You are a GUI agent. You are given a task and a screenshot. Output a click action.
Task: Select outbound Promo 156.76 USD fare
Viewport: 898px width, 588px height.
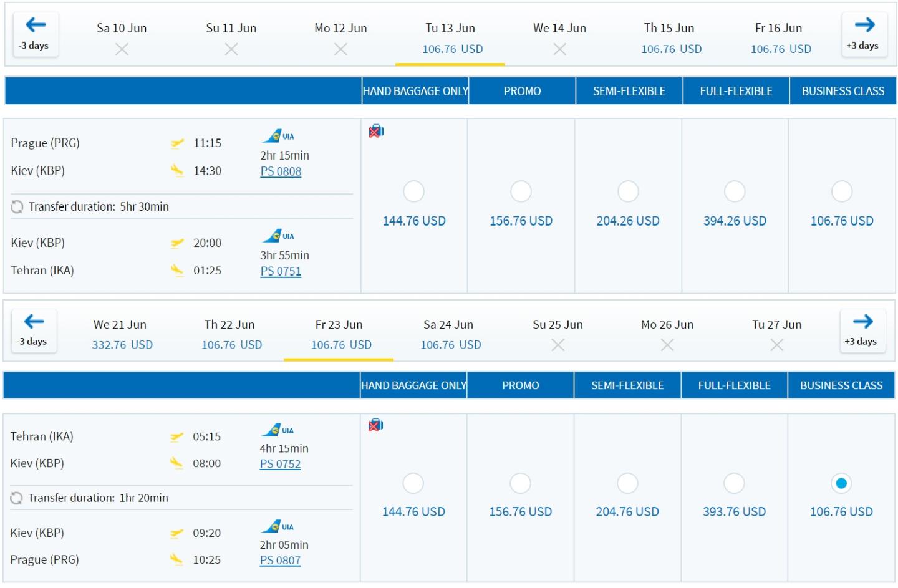pyautogui.click(x=521, y=191)
